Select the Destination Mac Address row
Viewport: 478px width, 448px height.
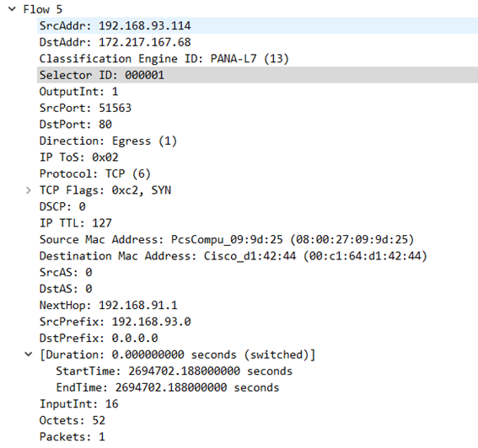tap(257, 256)
